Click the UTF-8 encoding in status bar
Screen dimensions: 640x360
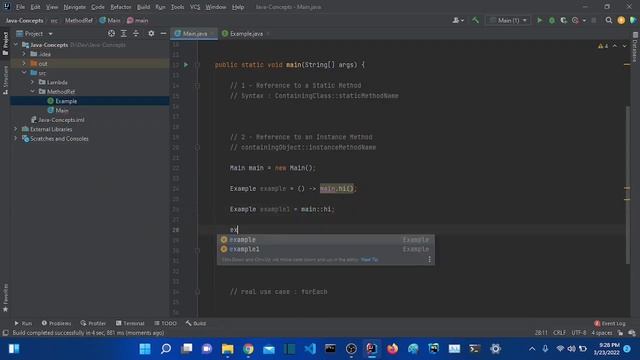coord(578,333)
